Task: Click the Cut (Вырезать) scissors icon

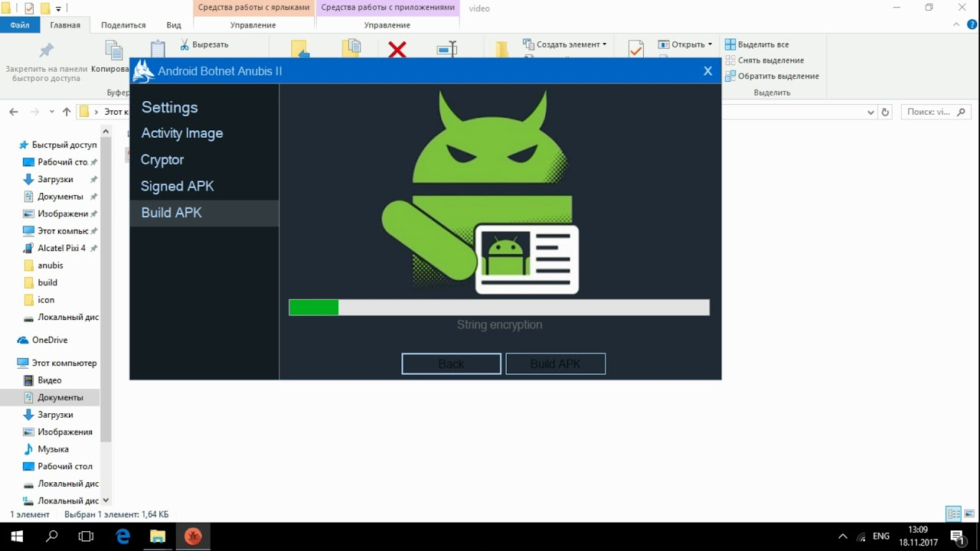Action: [x=185, y=44]
